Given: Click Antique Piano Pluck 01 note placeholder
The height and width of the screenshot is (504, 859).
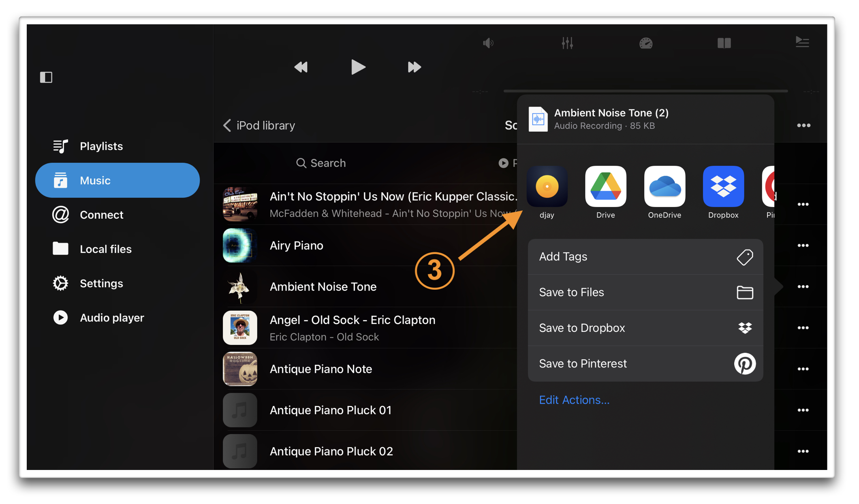Looking at the screenshot, I should pyautogui.click(x=240, y=410).
